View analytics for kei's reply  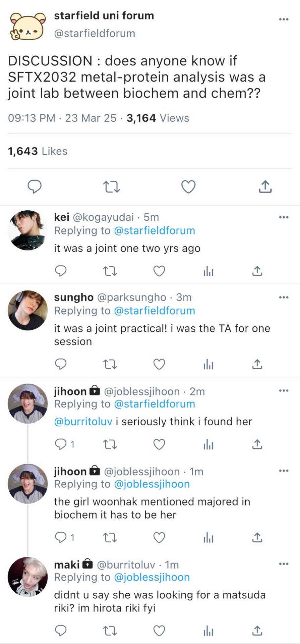click(208, 271)
